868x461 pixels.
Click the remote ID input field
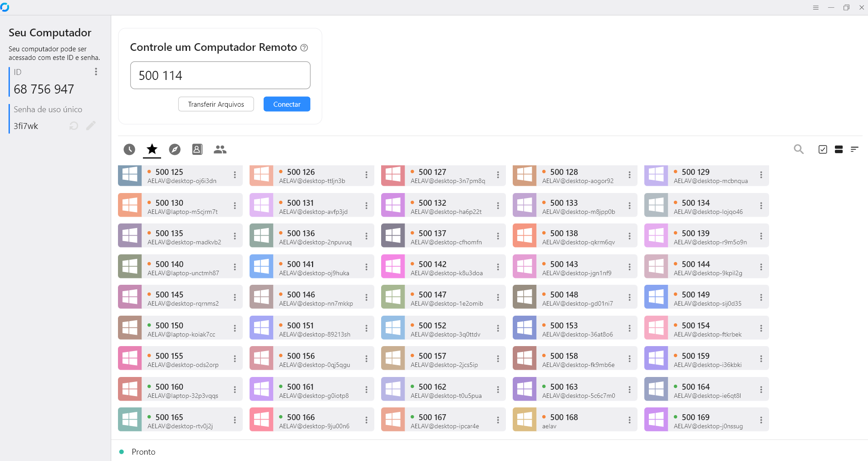click(220, 75)
